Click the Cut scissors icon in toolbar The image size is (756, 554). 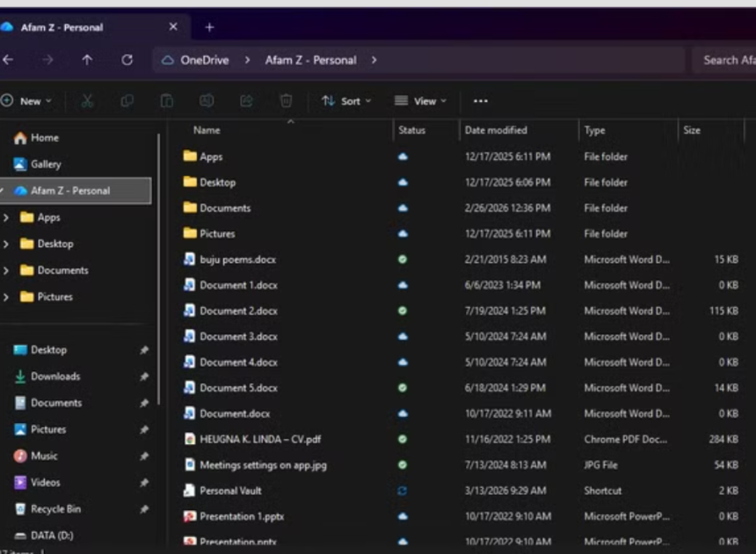[x=87, y=101]
